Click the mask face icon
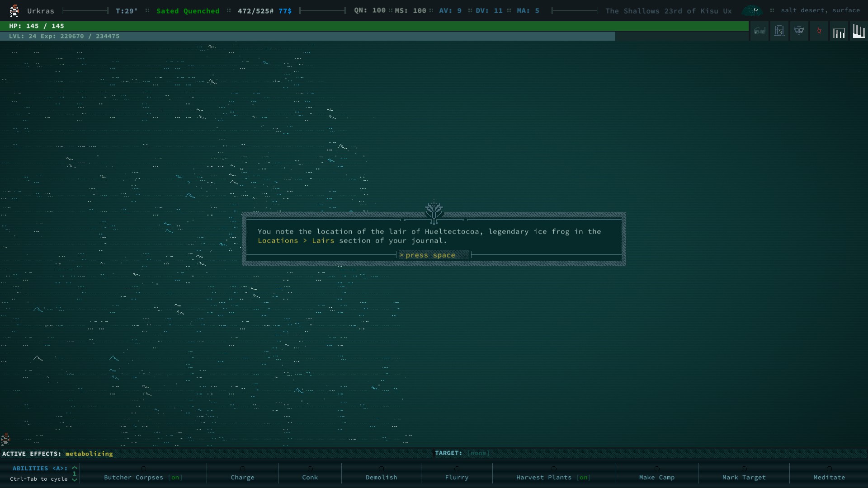 [799, 31]
